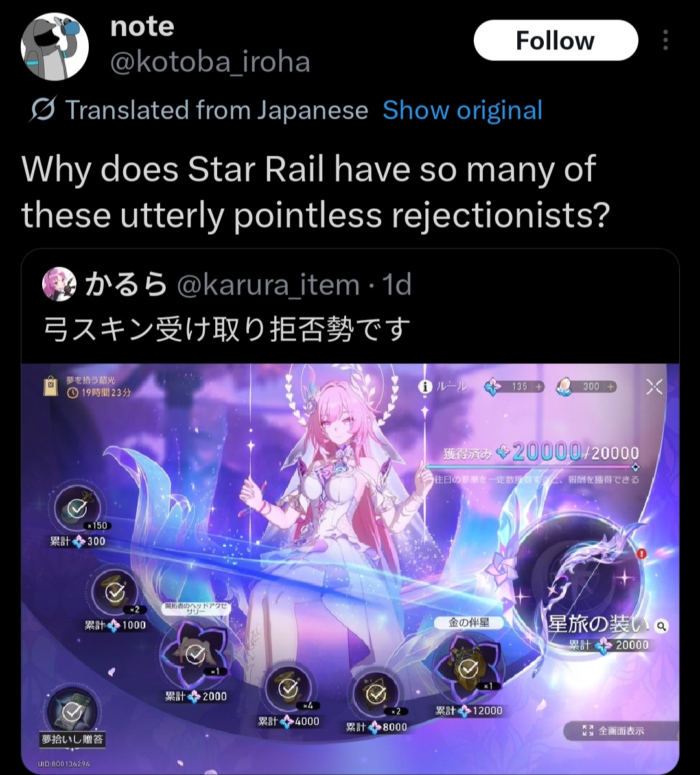Select the claimed 1000 reward node
The width and height of the screenshot is (700, 775).
click(x=115, y=592)
